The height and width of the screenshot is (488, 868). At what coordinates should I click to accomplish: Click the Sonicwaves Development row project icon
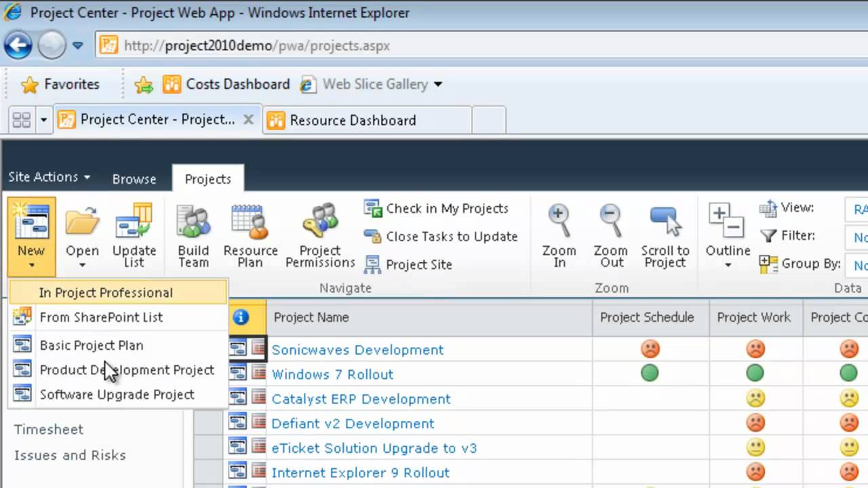coord(237,349)
